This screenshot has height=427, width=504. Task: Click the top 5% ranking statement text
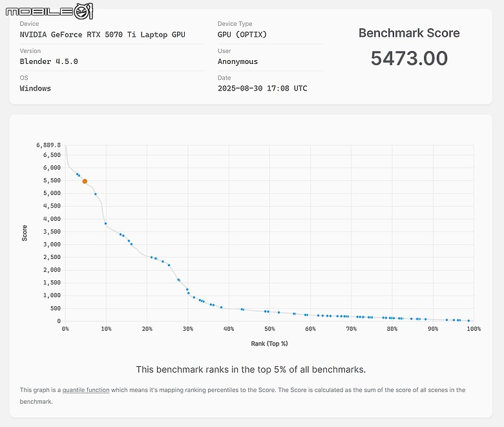pyautogui.click(x=251, y=370)
